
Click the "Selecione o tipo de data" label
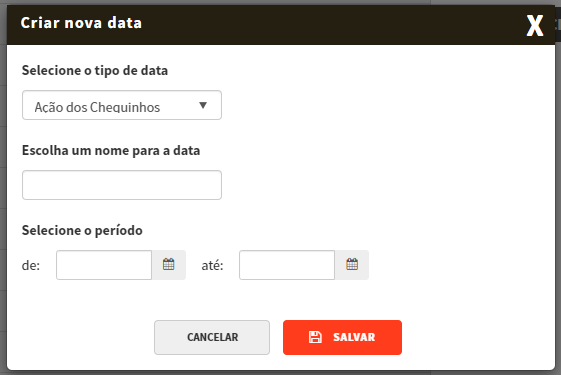(x=95, y=70)
